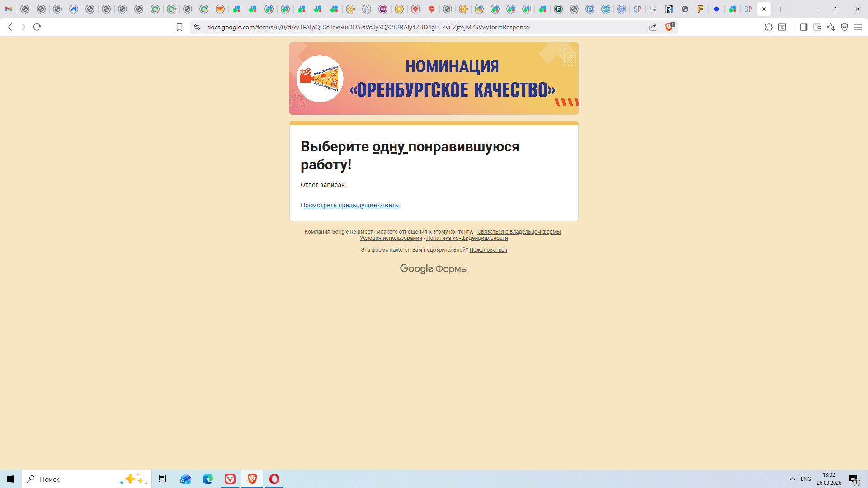Click the address bar URL field
The width and height of the screenshot is (868, 488).
(368, 27)
